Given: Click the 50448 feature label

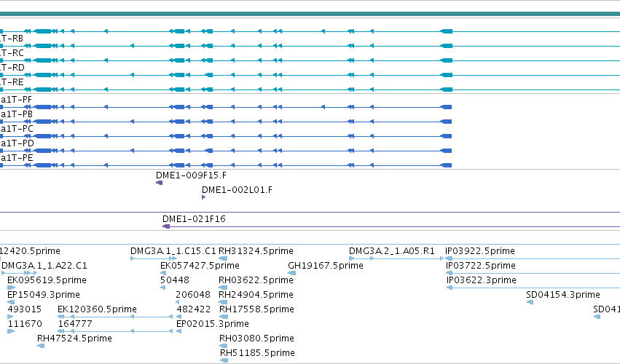Looking at the screenshot, I should [174, 280].
